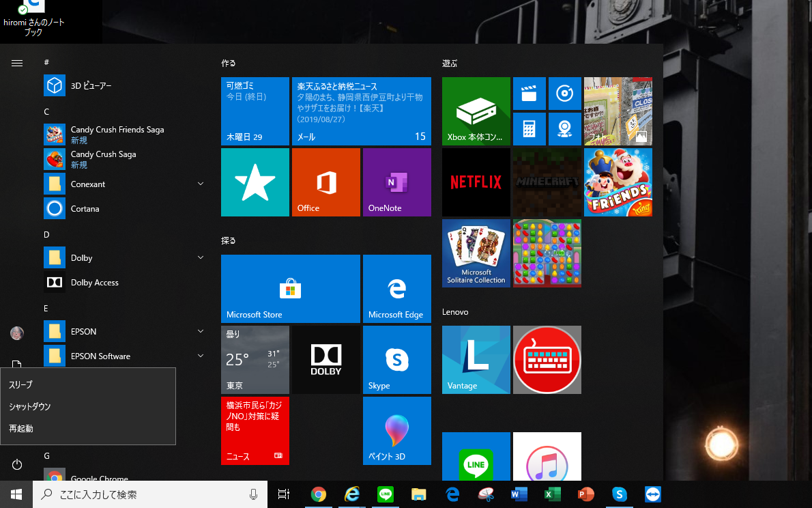Image resolution: width=812 pixels, height=508 pixels.
Task: Open Word from the taskbar
Action: [x=519, y=494]
